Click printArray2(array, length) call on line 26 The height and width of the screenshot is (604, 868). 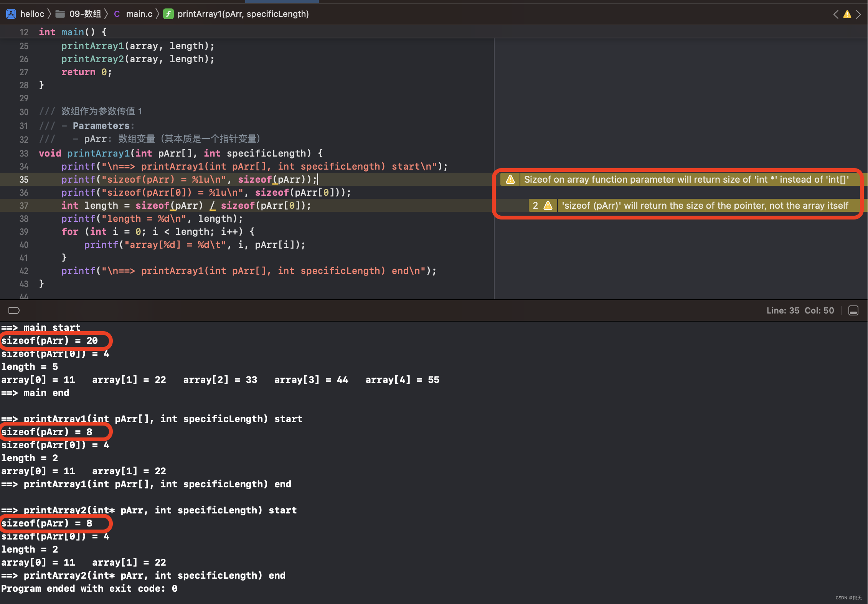[138, 59]
